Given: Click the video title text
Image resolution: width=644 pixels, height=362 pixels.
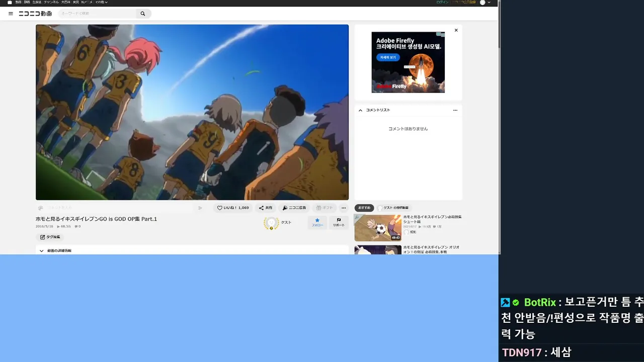Looking at the screenshot, I should point(96,219).
